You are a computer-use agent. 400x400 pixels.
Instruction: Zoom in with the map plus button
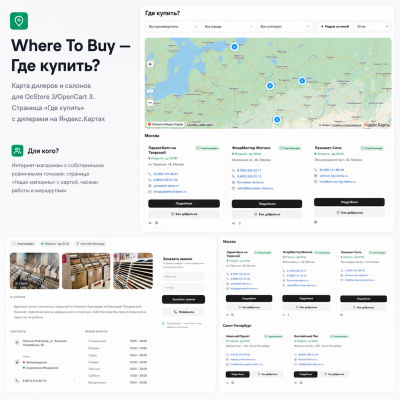click(150, 64)
